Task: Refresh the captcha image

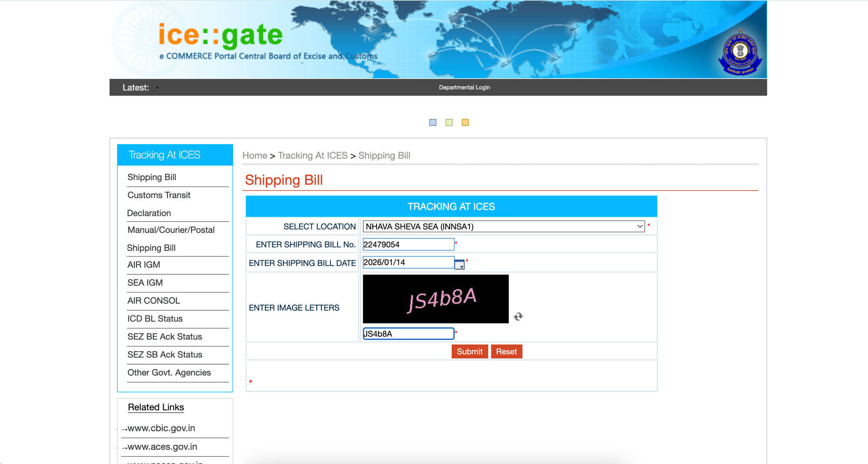Action: pos(518,317)
